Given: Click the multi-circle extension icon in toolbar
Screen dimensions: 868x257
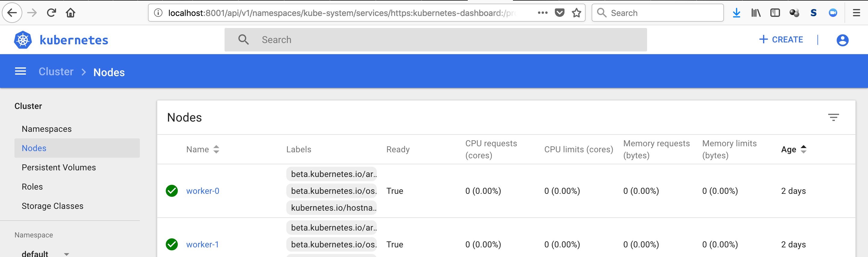Looking at the screenshot, I should click(794, 13).
